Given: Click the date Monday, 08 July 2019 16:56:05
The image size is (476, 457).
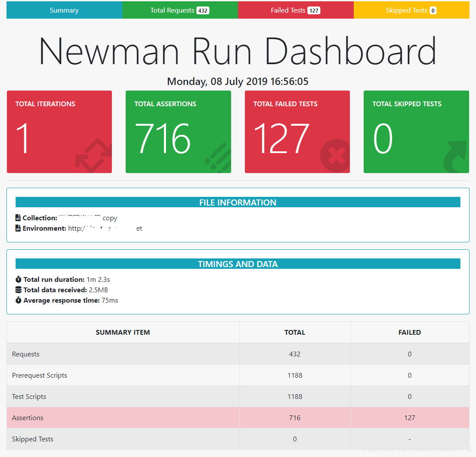Looking at the screenshot, I should (238, 82).
